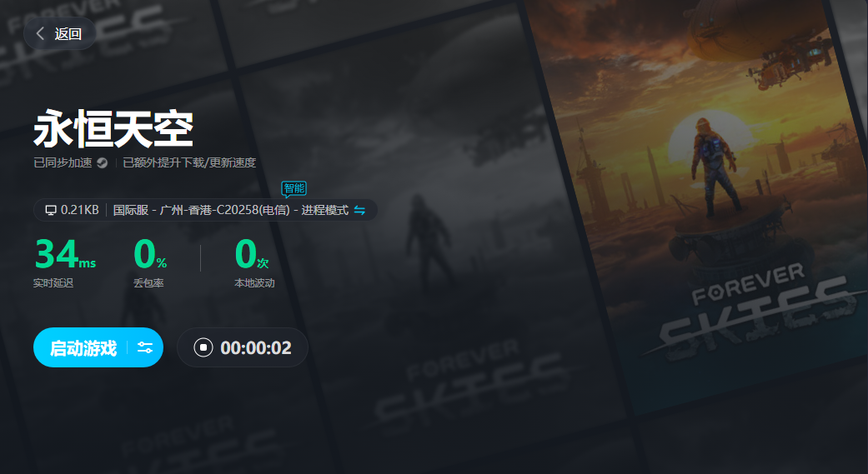Screen dimensions: 868x474
Task: Click the 永恒天空 game title
Action: 113,129
